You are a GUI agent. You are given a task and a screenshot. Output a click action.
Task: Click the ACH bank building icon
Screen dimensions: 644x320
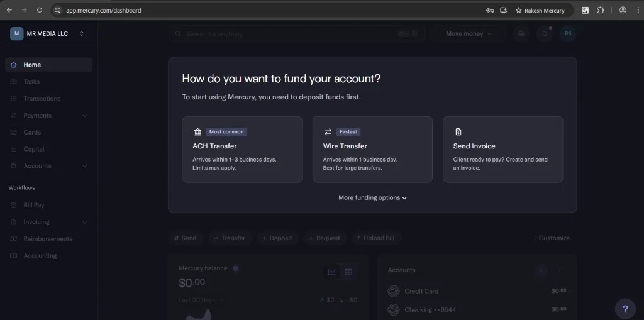click(197, 132)
